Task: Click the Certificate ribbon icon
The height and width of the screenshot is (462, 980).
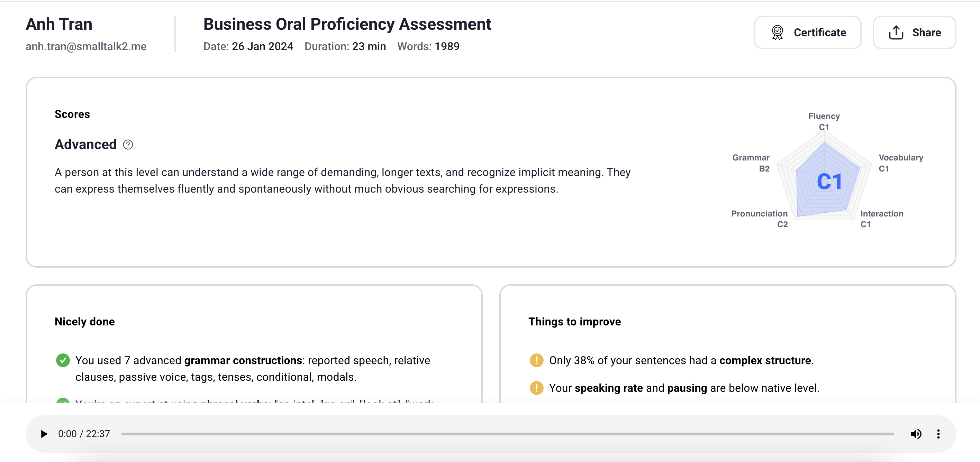Action: 777,33
